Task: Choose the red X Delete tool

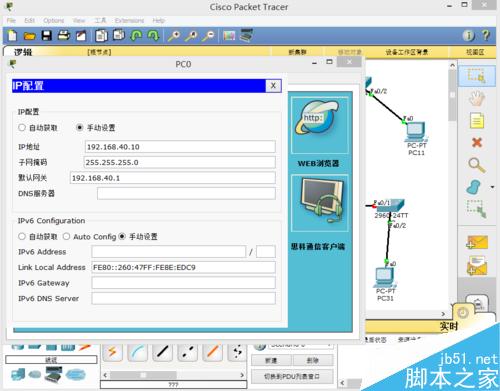Action: tap(477, 143)
